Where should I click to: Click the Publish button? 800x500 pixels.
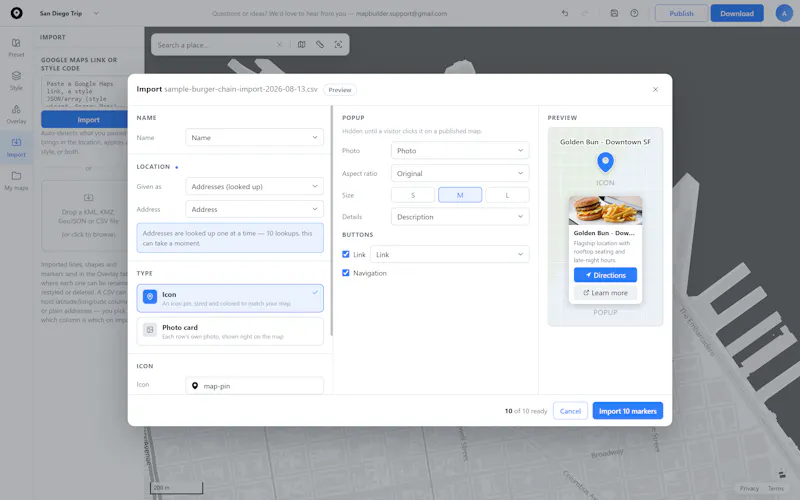[681, 13]
